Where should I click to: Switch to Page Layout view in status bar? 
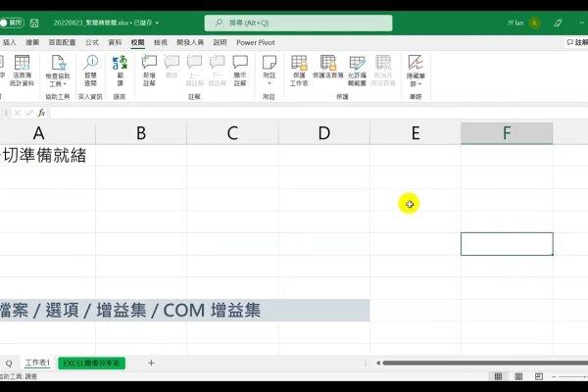pos(518,376)
